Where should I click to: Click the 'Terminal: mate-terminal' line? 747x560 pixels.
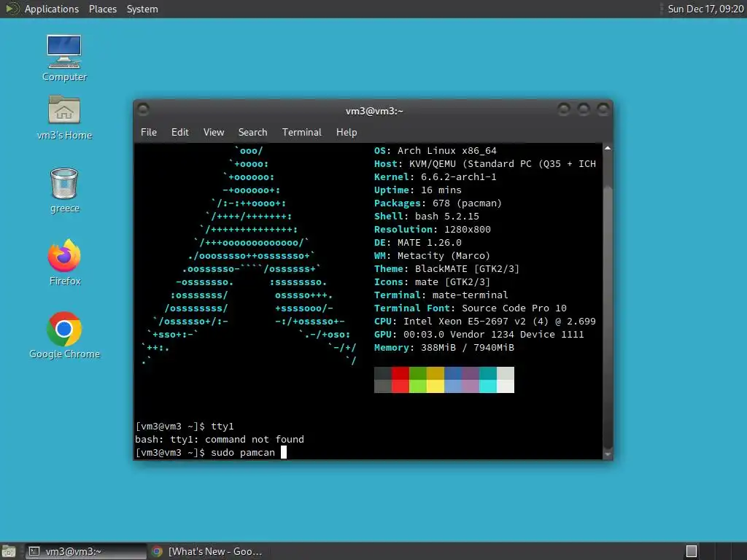(441, 295)
